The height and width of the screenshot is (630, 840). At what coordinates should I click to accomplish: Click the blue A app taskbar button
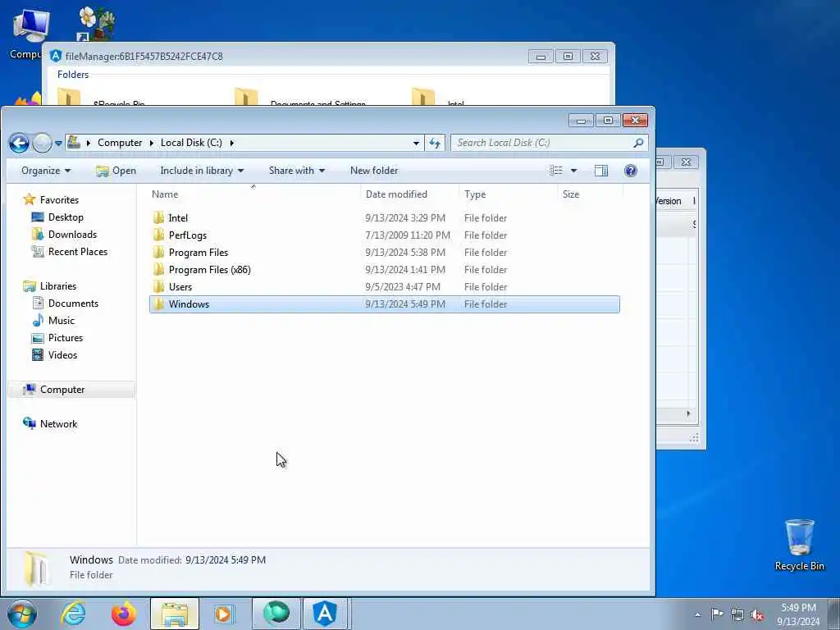(325, 614)
